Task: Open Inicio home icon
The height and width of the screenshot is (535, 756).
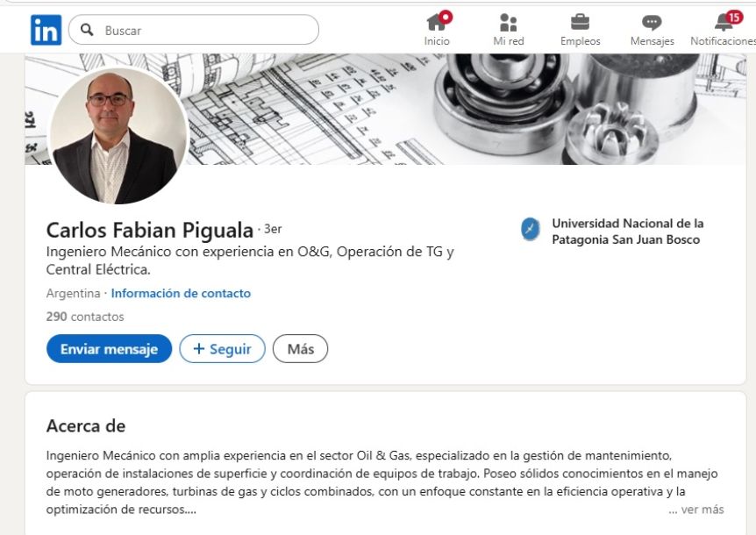Action: click(437, 22)
